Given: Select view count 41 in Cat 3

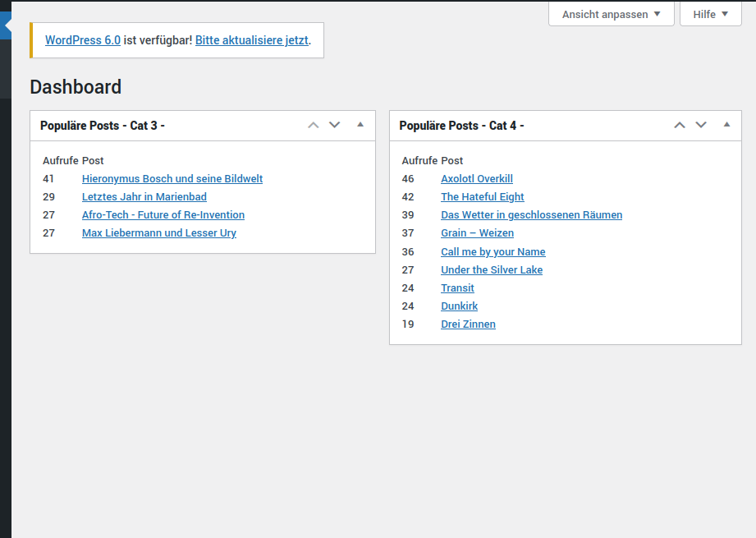Looking at the screenshot, I should 48,178.
